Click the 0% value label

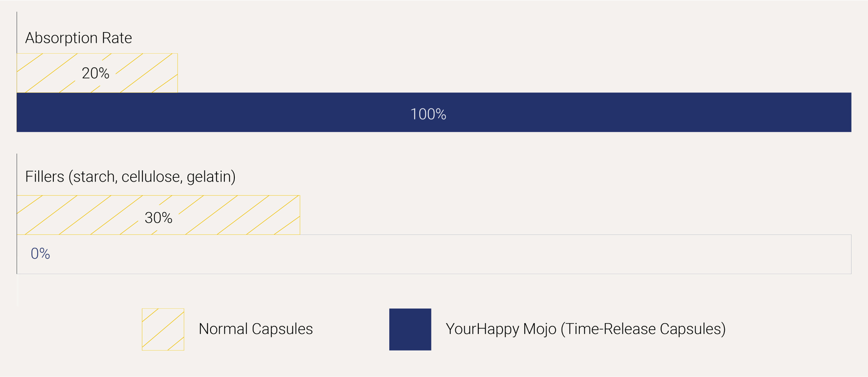point(40,254)
